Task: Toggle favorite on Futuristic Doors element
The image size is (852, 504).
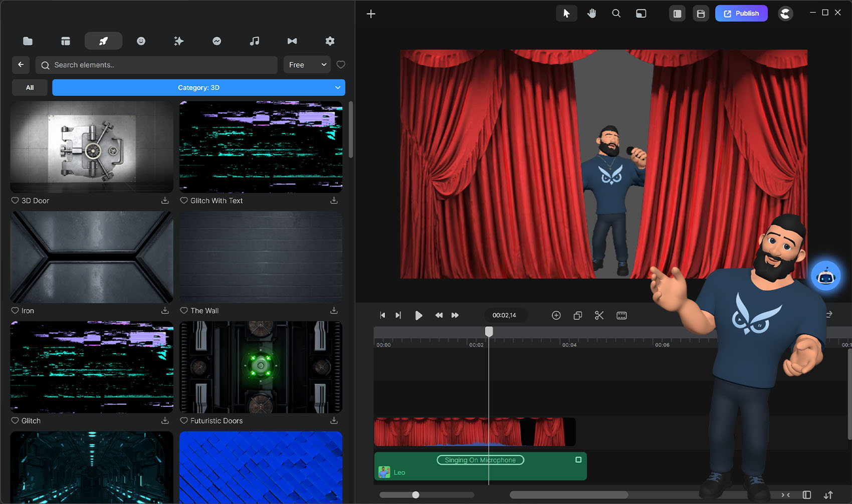Action: (184, 421)
